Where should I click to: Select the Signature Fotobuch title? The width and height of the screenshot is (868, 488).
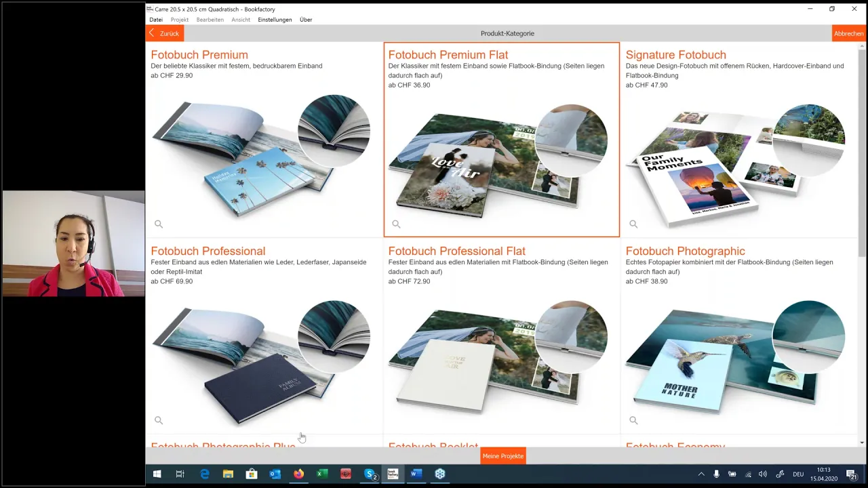676,55
